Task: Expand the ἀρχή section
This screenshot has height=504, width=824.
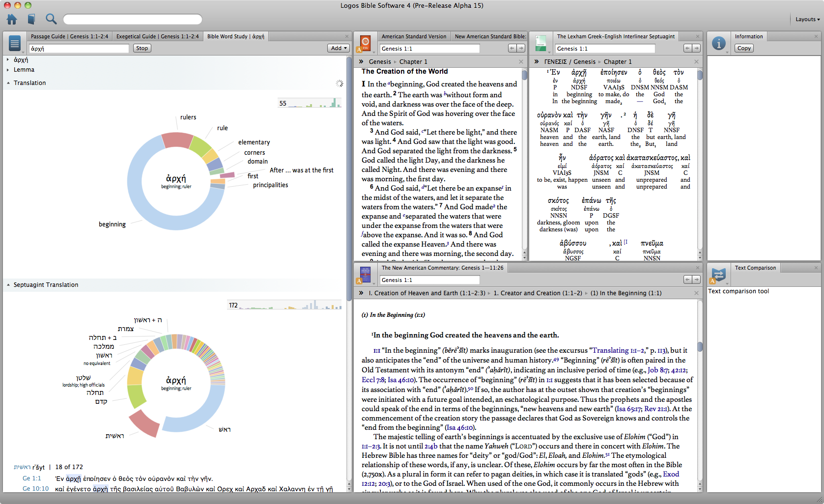Action: tap(8, 60)
